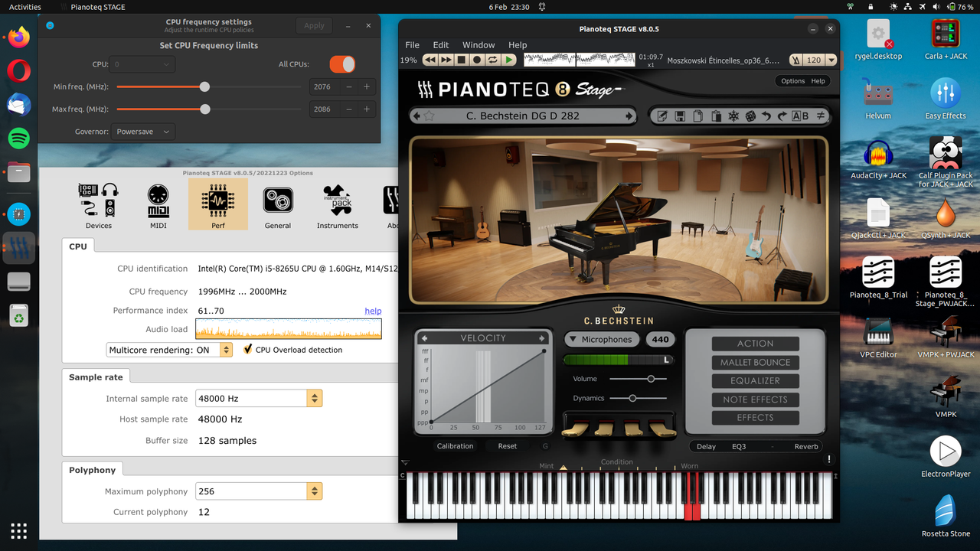980x551 pixels.
Task: Open the Window menu in Pianoteq
Action: tap(479, 45)
